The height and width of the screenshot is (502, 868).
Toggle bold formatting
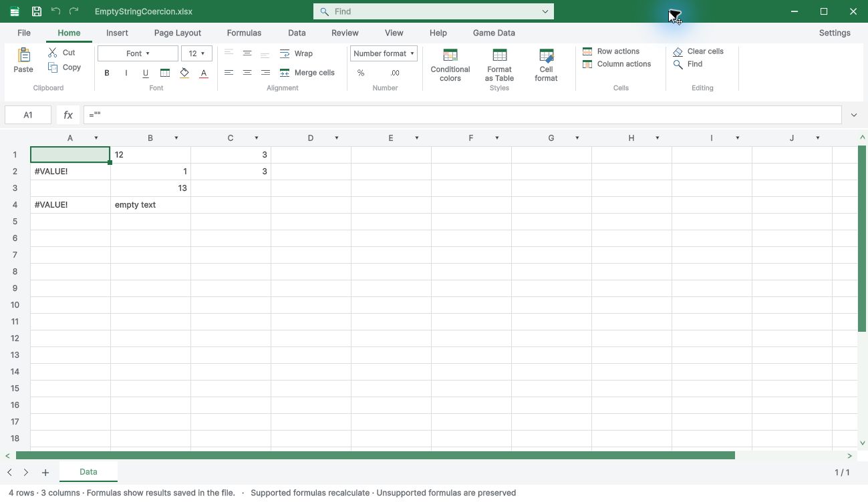(x=107, y=73)
